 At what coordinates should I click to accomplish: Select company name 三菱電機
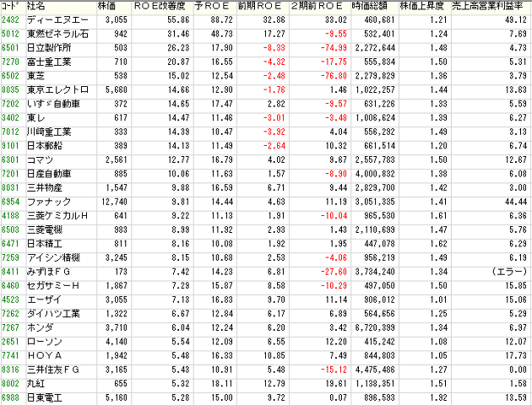pos(45,229)
